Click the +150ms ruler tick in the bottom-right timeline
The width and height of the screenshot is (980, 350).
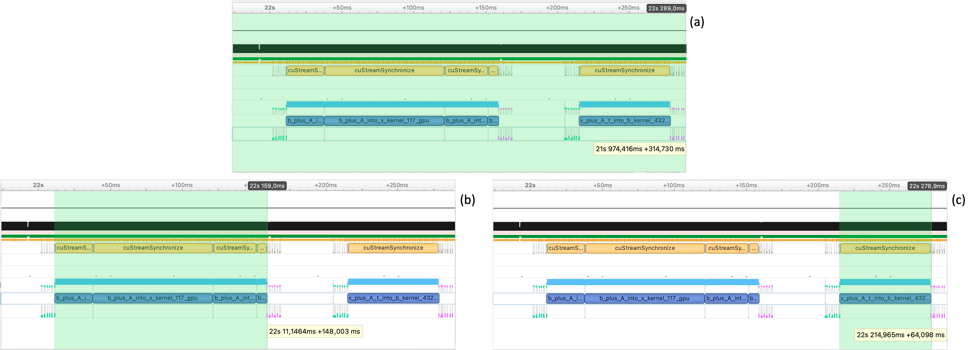click(x=746, y=185)
